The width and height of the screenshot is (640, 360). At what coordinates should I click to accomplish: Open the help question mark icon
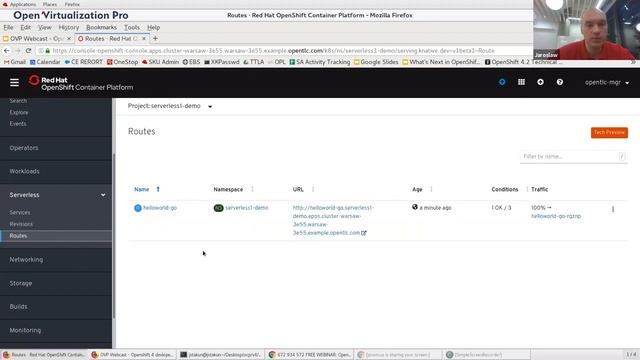[560, 82]
